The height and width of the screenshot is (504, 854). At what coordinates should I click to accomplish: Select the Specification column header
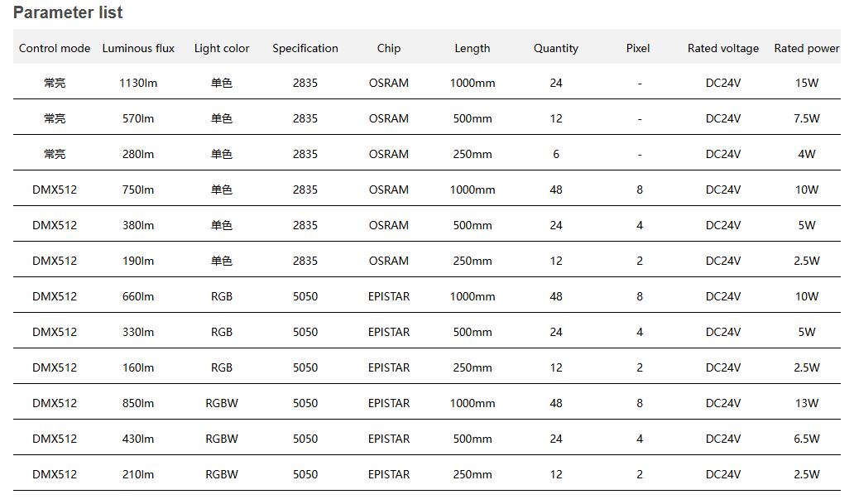pos(305,48)
